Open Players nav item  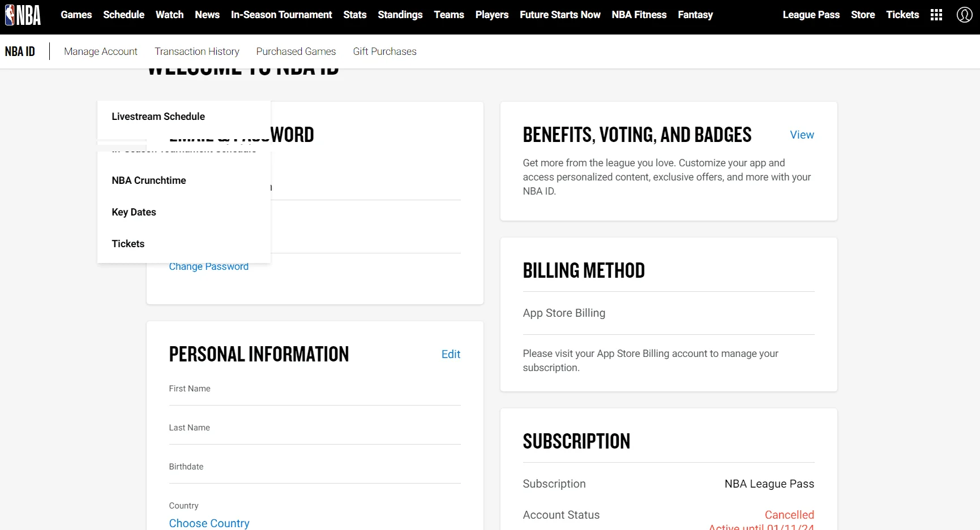pyautogui.click(x=492, y=15)
